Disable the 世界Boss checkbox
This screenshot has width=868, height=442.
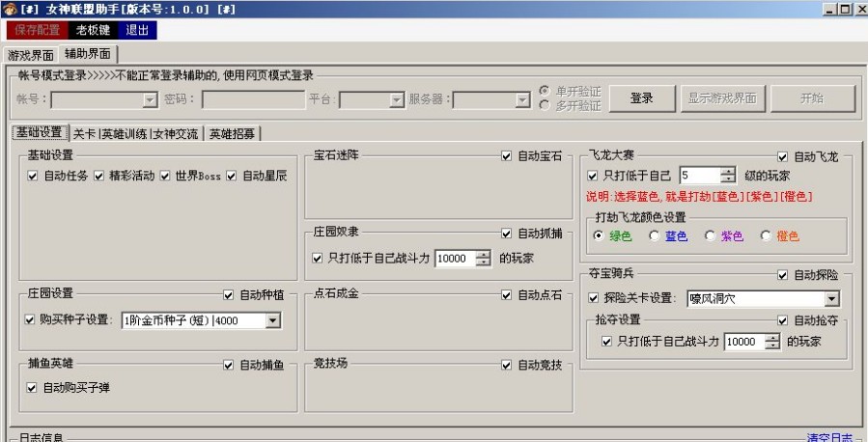(x=166, y=177)
